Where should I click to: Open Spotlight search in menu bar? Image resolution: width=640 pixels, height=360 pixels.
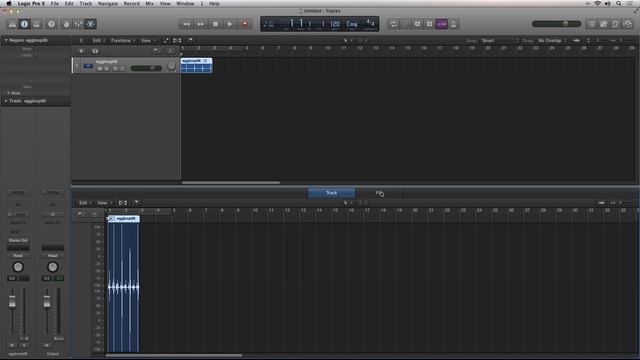[619, 4]
